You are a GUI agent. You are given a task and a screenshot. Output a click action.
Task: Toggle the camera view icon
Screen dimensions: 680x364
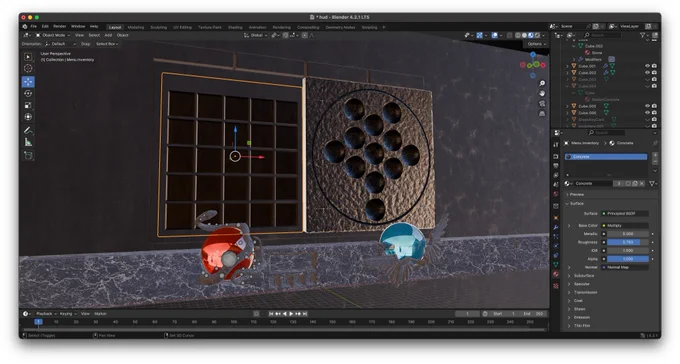pyautogui.click(x=542, y=103)
